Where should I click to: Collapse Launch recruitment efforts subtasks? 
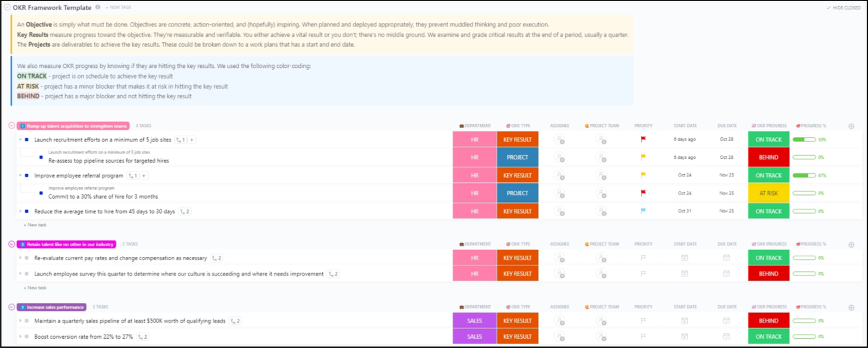click(21, 140)
